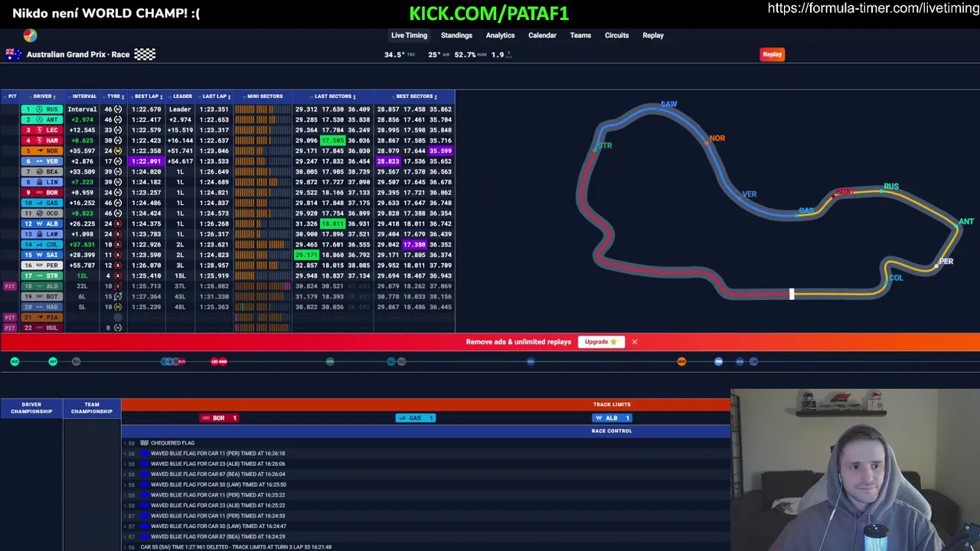The width and height of the screenshot is (980, 551).
Task: Click LAW marker on the track map
Action: click(668, 104)
